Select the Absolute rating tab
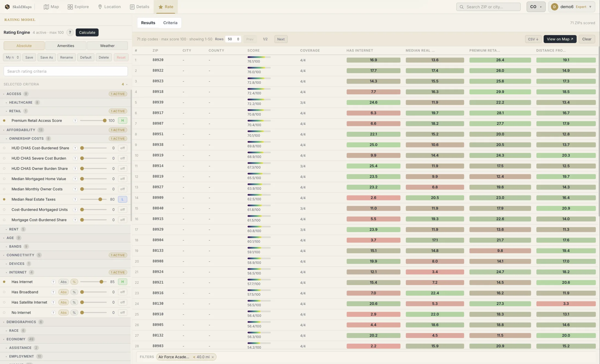Viewport: 600px width, 364px height. tap(24, 46)
